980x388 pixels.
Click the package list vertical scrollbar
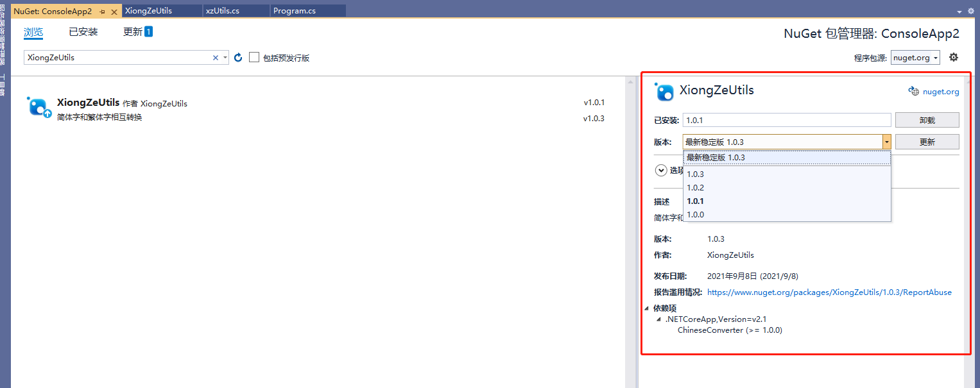point(631,232)
